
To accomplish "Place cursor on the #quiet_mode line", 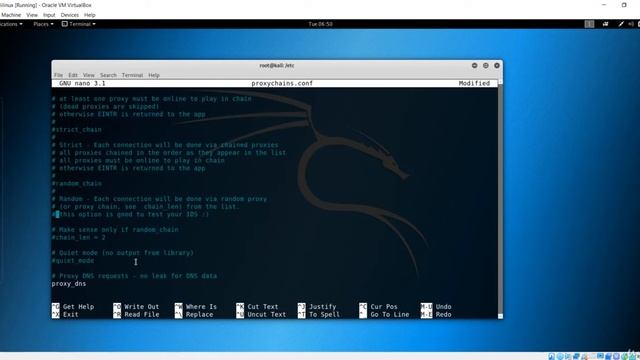I will (73, 260).
